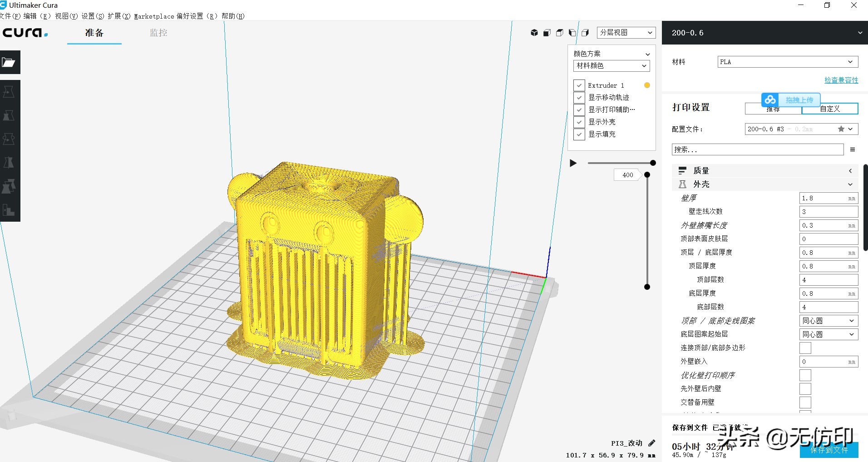The width and height of the screenshot is (868, 462).
Task: Select the Scale tool in left toolbar
Action: [9, 115]
